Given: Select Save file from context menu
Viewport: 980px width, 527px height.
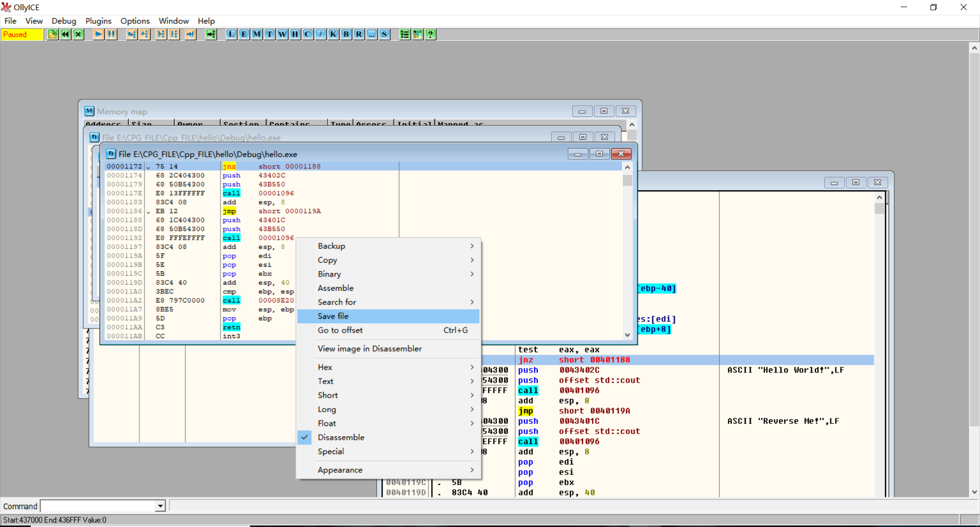Looking at the screenshot, I should coord(333,316).
